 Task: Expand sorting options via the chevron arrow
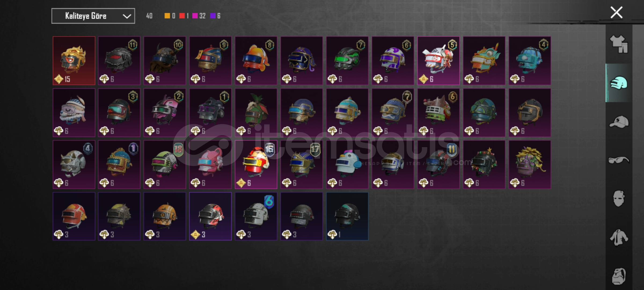point(127,16)
